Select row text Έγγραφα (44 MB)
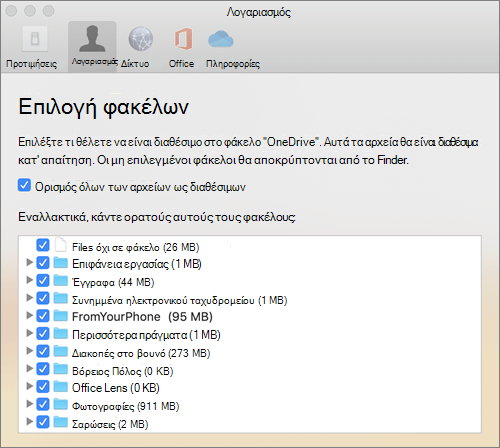Viewport: 500px width, 448px height. click(113, 283)
